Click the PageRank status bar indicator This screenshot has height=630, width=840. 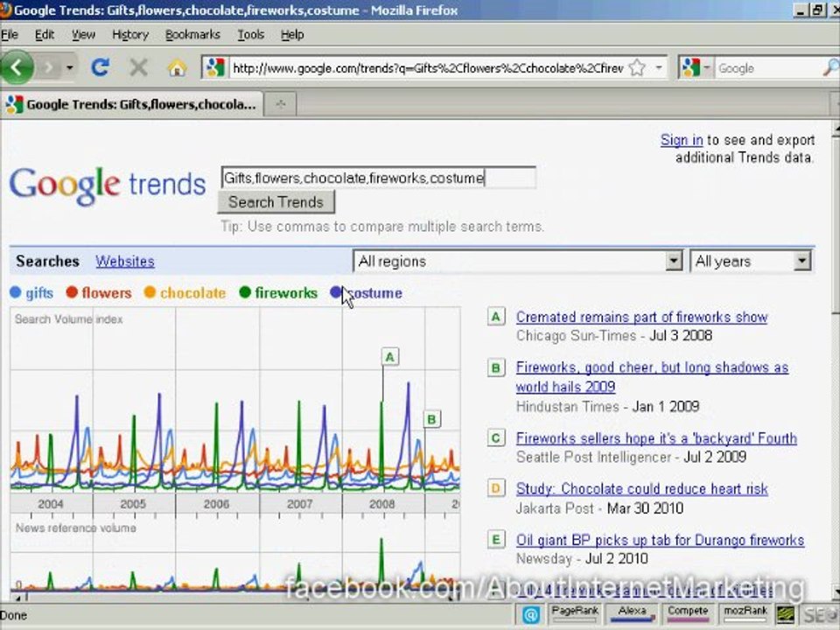tap(575, 614)
